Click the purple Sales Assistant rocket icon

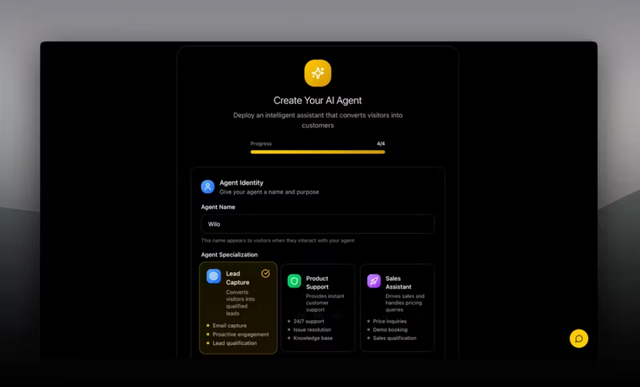coord(373,281)
